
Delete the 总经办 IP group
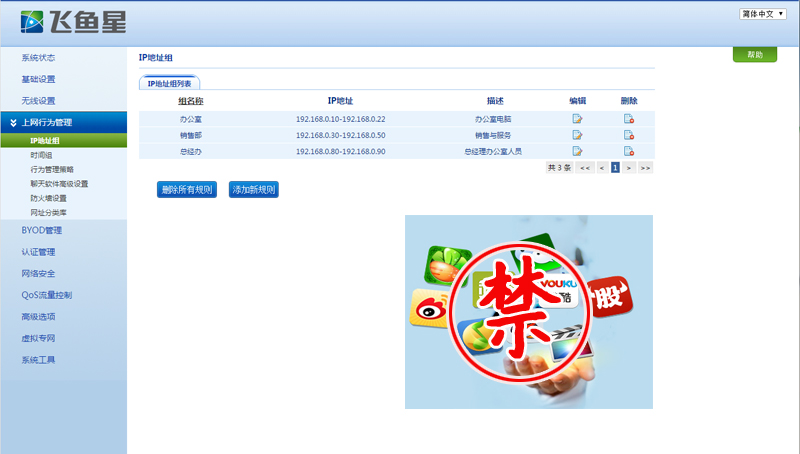click(x=629, y=152)
